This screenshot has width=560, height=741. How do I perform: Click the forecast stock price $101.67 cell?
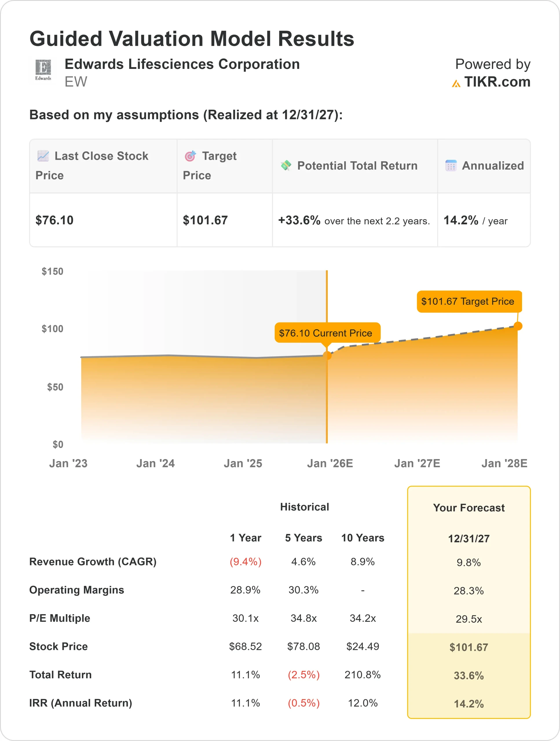pos(469,647)
